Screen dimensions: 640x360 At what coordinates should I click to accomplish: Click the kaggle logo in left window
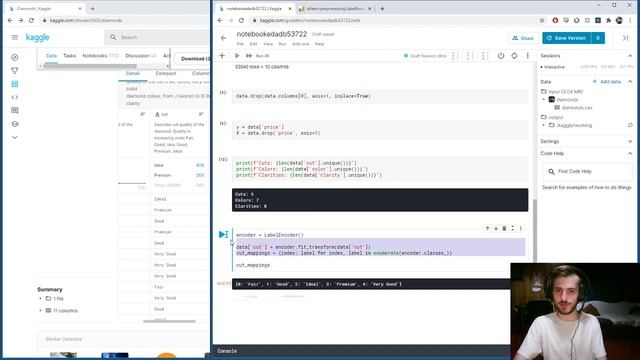tap(38, 37)
